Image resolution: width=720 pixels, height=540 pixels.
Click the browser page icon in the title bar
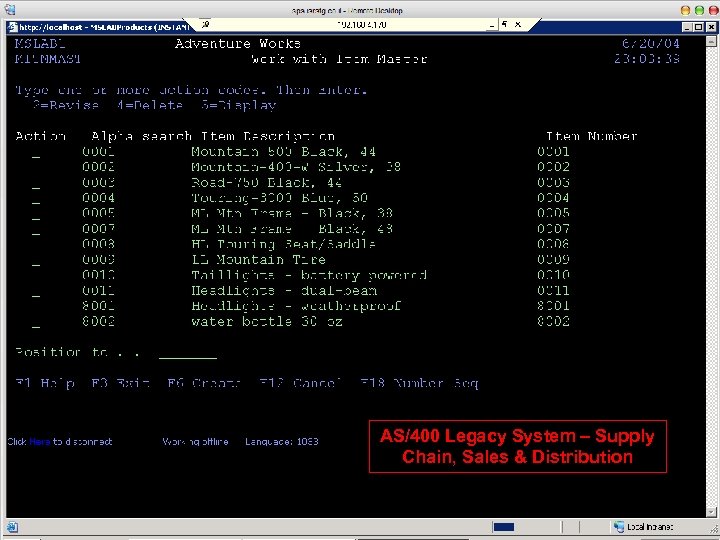(13, 27)
